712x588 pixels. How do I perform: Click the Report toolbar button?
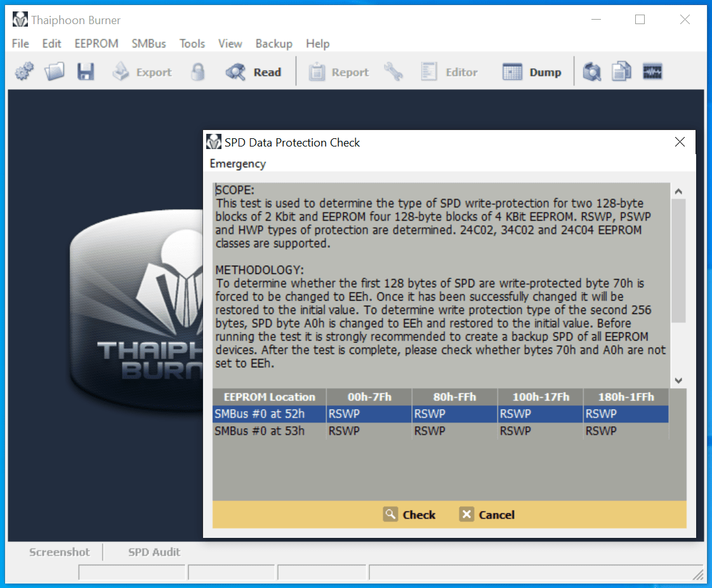coord(339,72)
